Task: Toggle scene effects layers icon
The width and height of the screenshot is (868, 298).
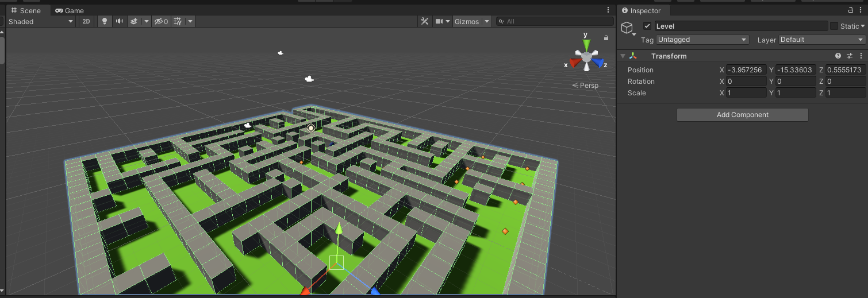Action: 133,21
